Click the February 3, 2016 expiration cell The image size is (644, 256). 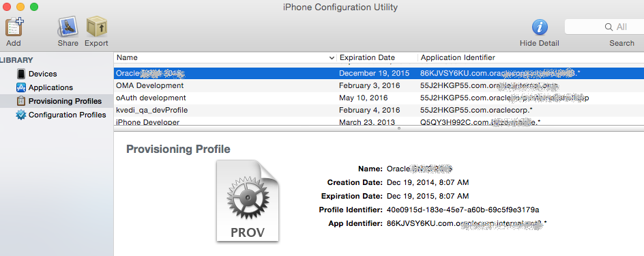click(x=369, y=85)
